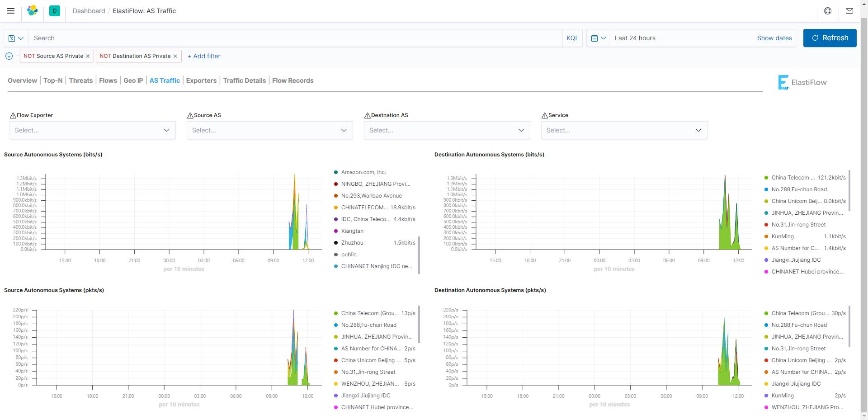The image size is (868, 420).
Task: Click the destination bits/s legend scrollbar
Action: tap(849, 190)
